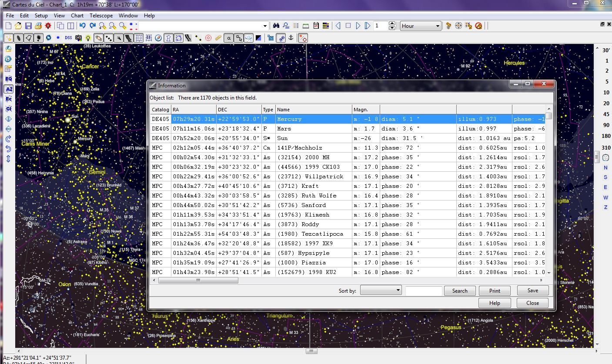Set field of view to 45 degrees
The image size is (612, 364).
pos(606,114)
